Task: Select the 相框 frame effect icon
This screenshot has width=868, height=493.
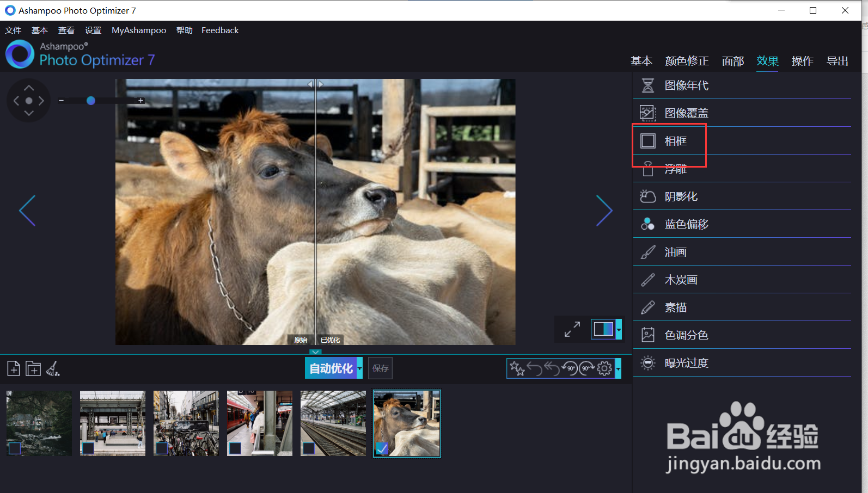Action: pyautogui.click(x=648, y=141)
